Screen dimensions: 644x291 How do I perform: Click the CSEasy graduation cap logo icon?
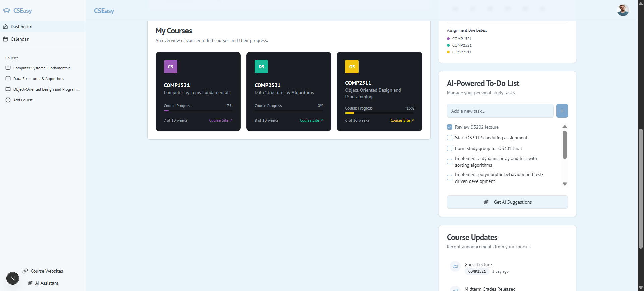tap(7, 11)
